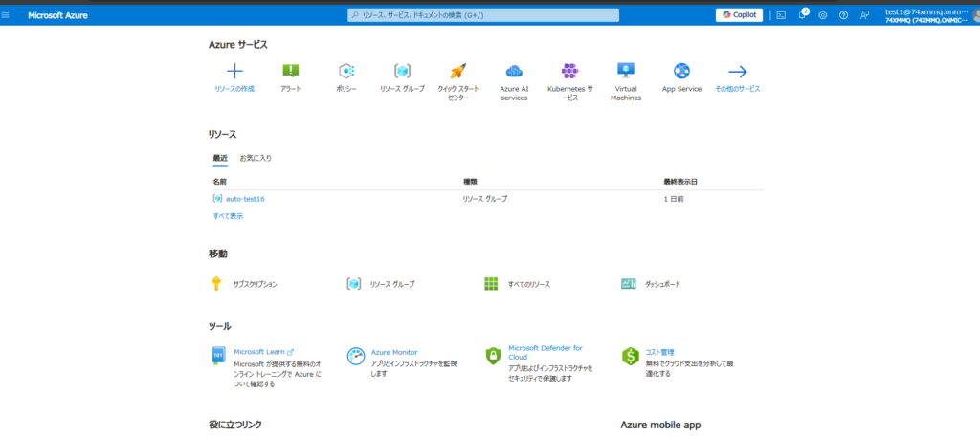Click the Microsoft Learn book icon
Viewport: 980px width, 437px height.
pyautogui.click(x=217, y=356)
